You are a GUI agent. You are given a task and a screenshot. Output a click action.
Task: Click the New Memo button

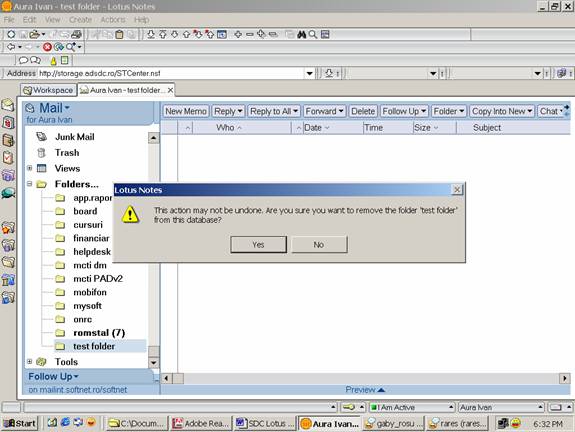tap(186, 111)
